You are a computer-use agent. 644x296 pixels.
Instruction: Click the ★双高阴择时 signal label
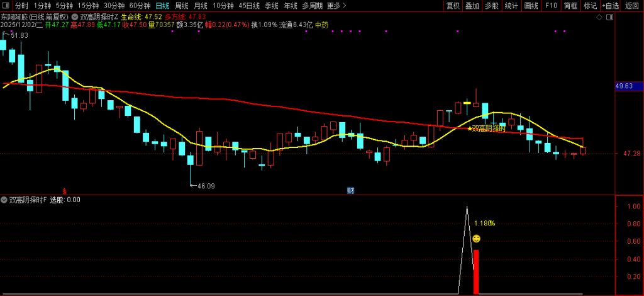(x=486, y=128)
